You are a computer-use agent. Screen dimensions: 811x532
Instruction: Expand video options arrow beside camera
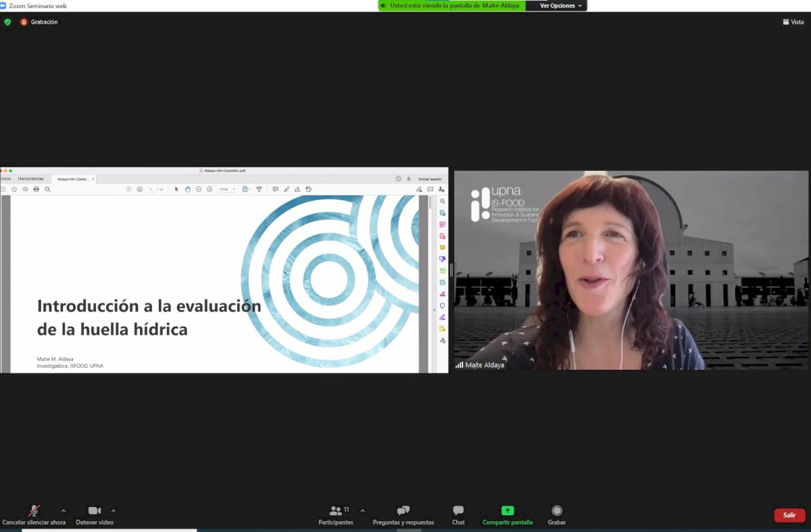click(x=114, y=510)
